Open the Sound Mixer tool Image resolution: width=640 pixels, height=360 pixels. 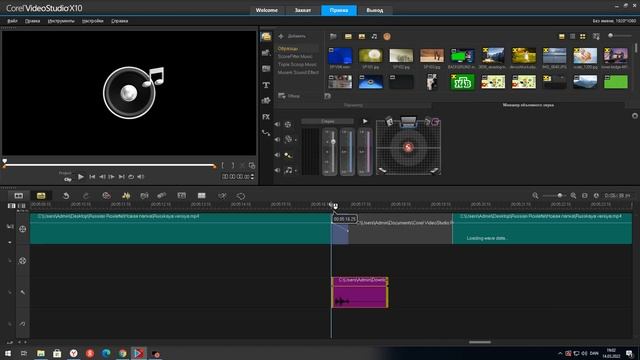click(126, 196)
